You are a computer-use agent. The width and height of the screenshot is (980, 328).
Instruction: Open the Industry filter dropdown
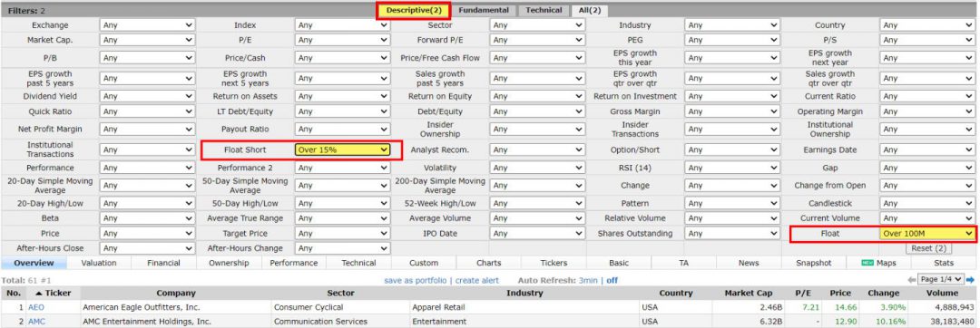coord(732,25)
